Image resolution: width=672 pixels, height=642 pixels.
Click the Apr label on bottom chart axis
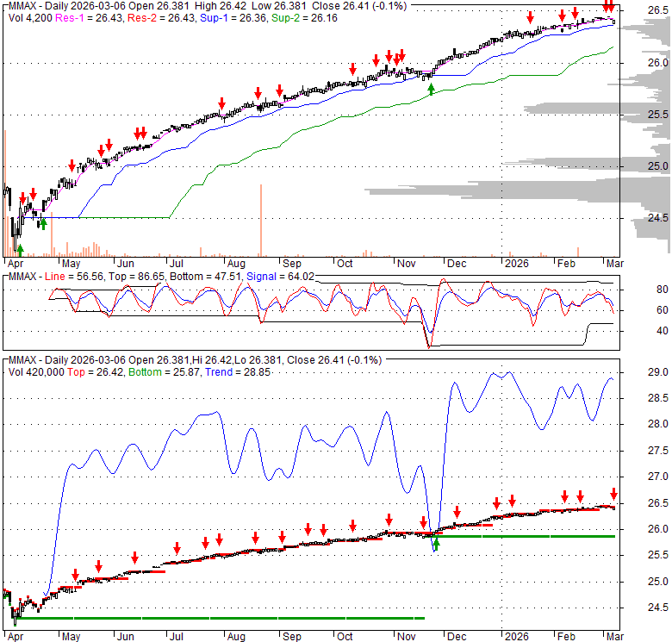(16, 637)
